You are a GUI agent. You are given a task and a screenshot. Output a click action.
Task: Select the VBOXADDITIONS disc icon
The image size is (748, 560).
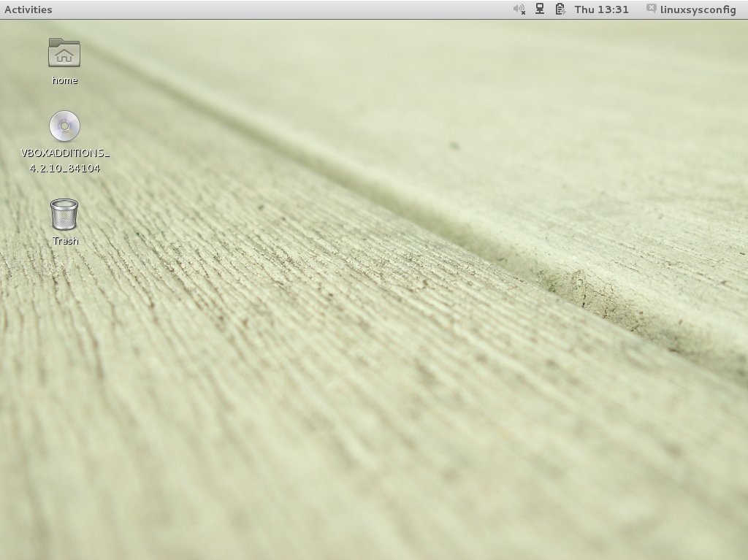point(64,126)
